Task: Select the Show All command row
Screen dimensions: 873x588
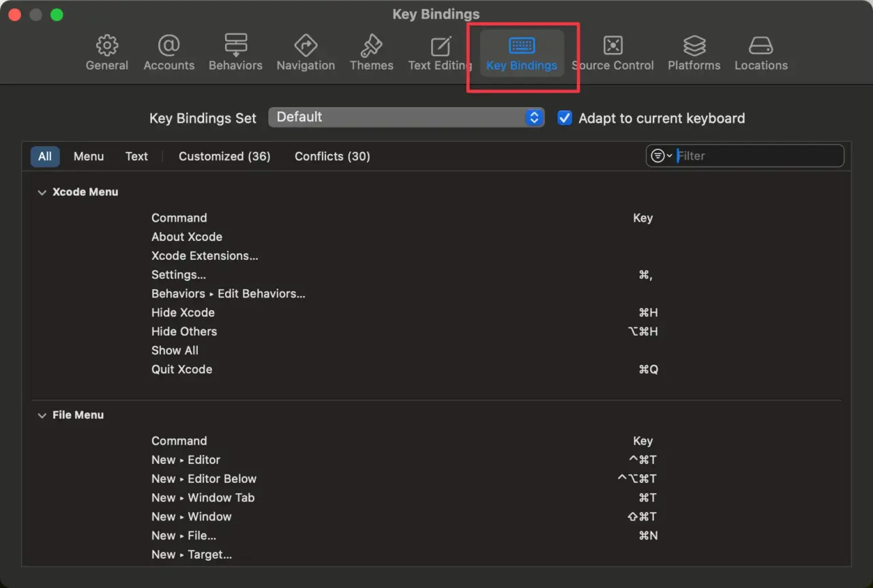Action: tap(436, 351)
